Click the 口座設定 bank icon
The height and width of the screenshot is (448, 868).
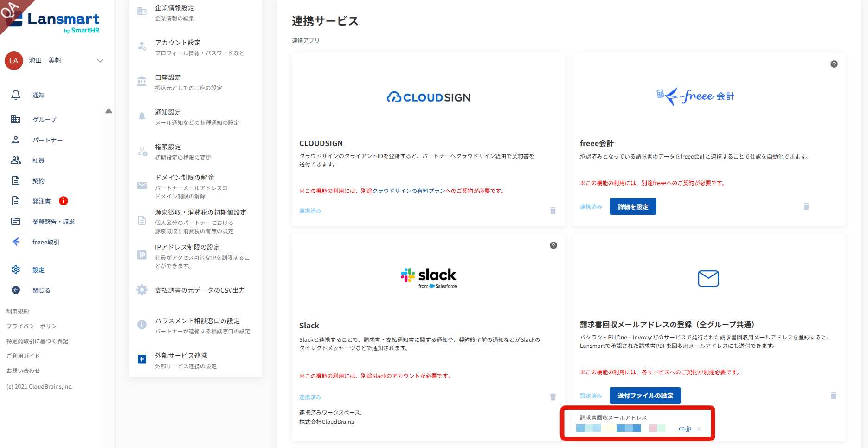pos(142,81)
